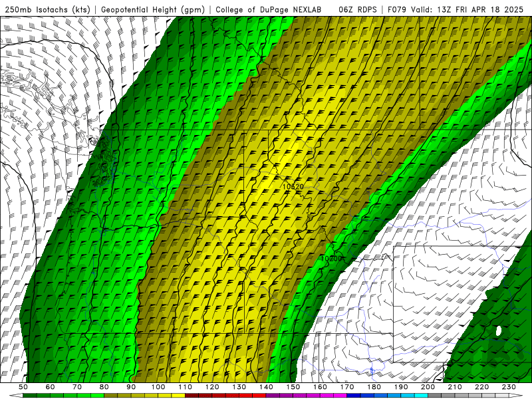Click the 90 value on the color scale
Screen dimensions: 532x399
tap(131, 387)
